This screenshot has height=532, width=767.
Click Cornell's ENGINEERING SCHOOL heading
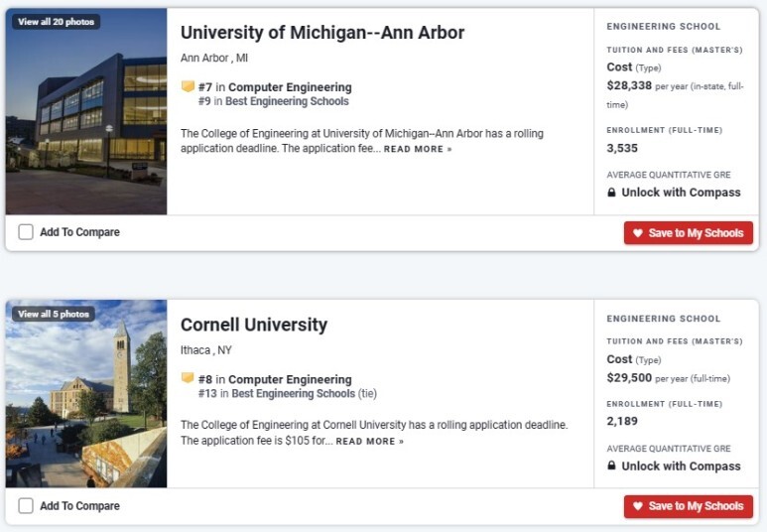click(x=664, y=319)
